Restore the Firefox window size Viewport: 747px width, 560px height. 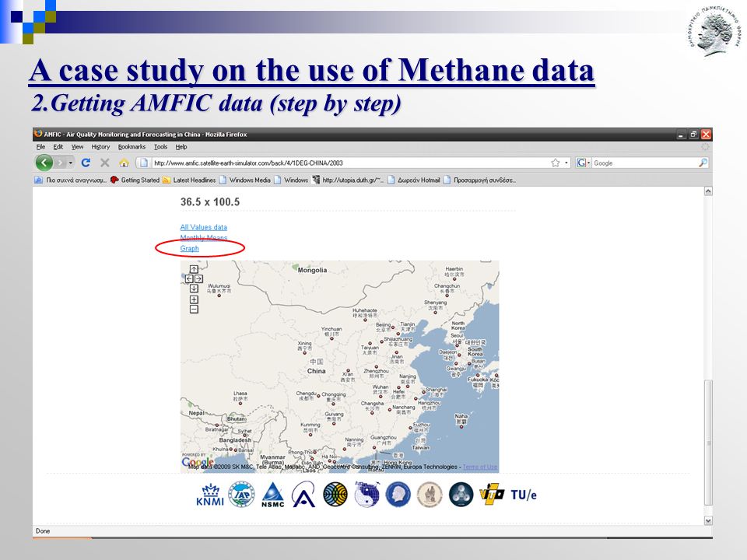point(693,135)
